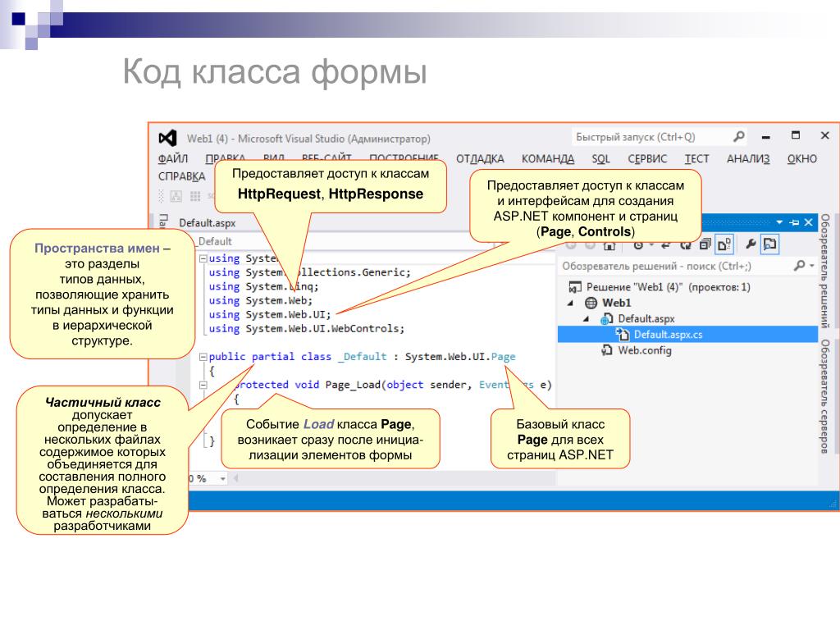This screenshot has width=840, height=630.
Task: Open the КОМАНДА menu
Action: click(547, 158)
